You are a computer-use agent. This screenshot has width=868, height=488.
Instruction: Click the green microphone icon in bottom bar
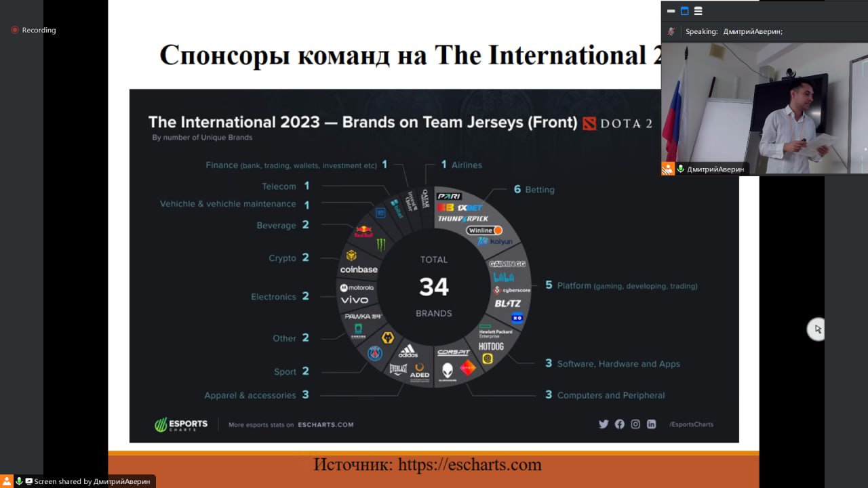pos(19,481)
